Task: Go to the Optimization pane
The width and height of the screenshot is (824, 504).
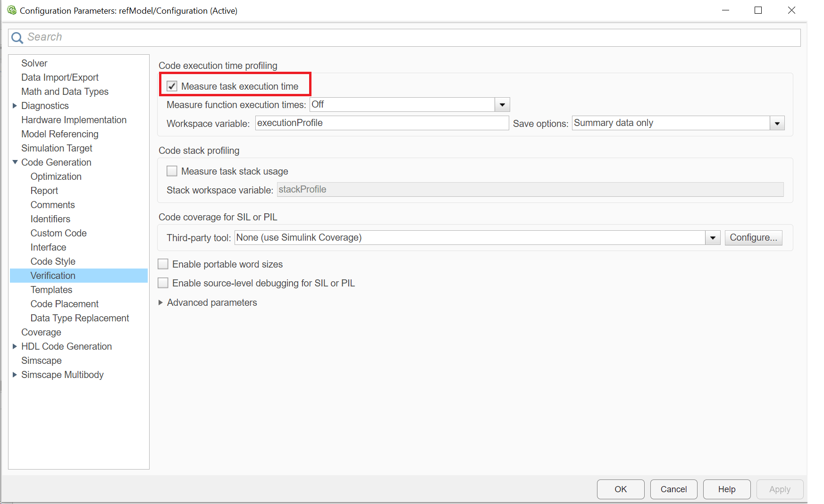Action: tap(56, 176)
